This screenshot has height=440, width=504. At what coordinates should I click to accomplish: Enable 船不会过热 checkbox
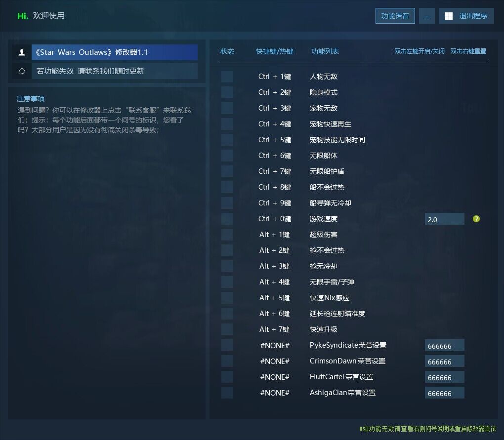coord(227,187)
